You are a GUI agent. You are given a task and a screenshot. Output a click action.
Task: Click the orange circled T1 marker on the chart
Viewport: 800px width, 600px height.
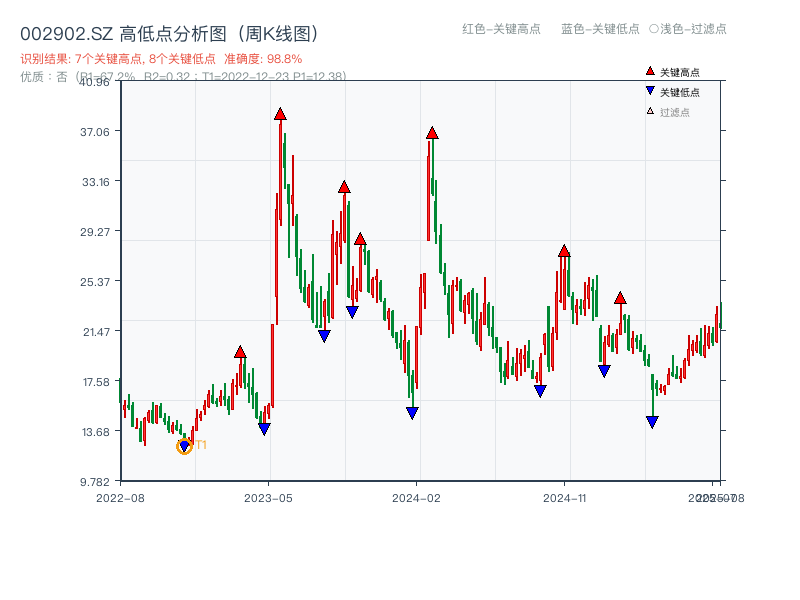pos(184,446)
